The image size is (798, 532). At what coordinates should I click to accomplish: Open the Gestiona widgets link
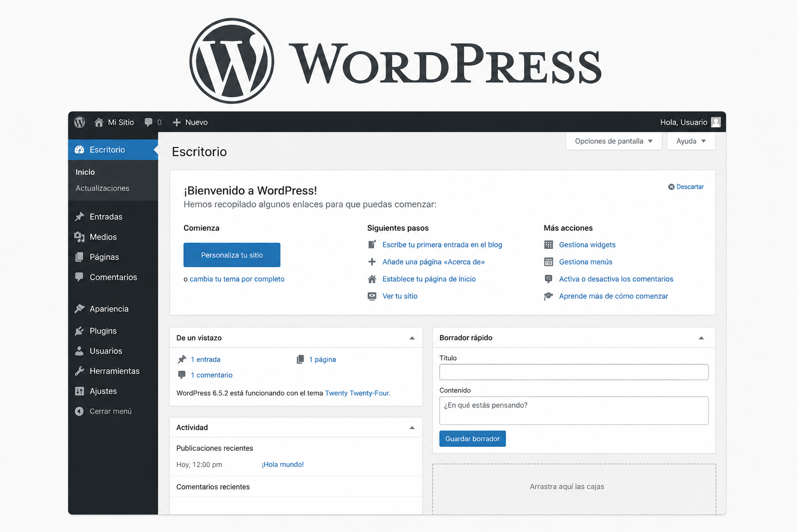(587, 245)
